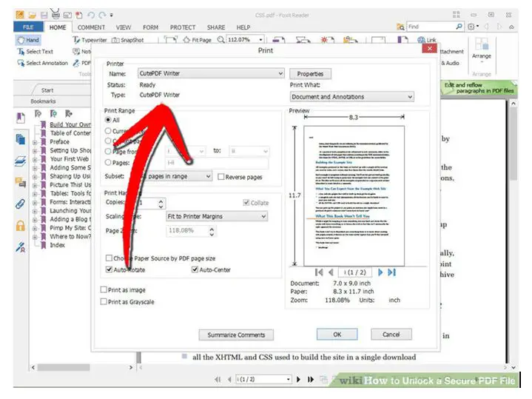Click the Save icon in quick access bar
Screen dimensions: 532x399
tap(44, 15)
